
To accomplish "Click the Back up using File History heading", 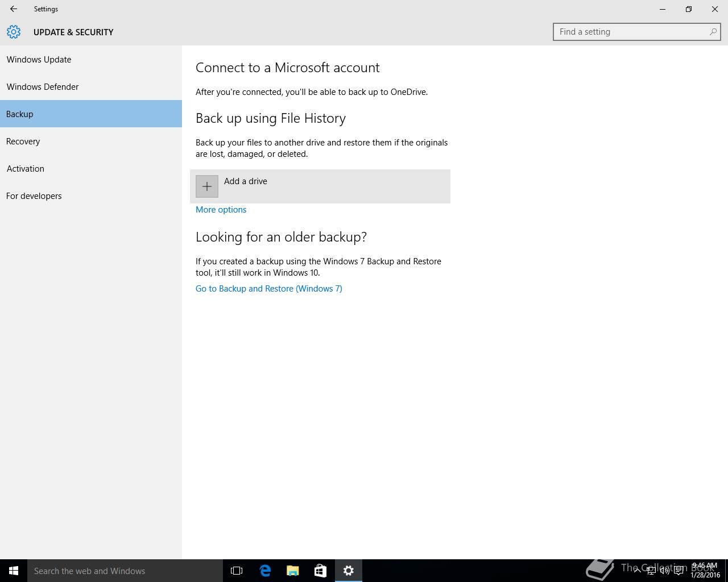I will (x=271, y=118).
